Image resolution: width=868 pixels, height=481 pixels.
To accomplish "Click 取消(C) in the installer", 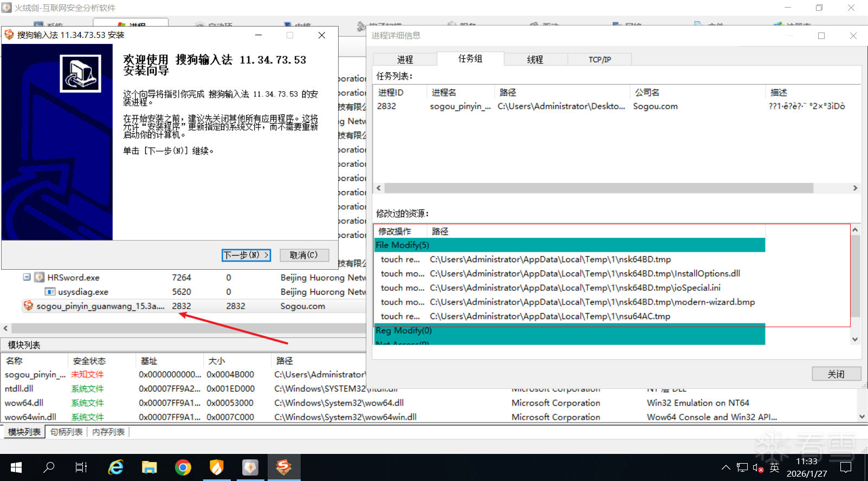I will pyautogui.click(x=303, y=255).
